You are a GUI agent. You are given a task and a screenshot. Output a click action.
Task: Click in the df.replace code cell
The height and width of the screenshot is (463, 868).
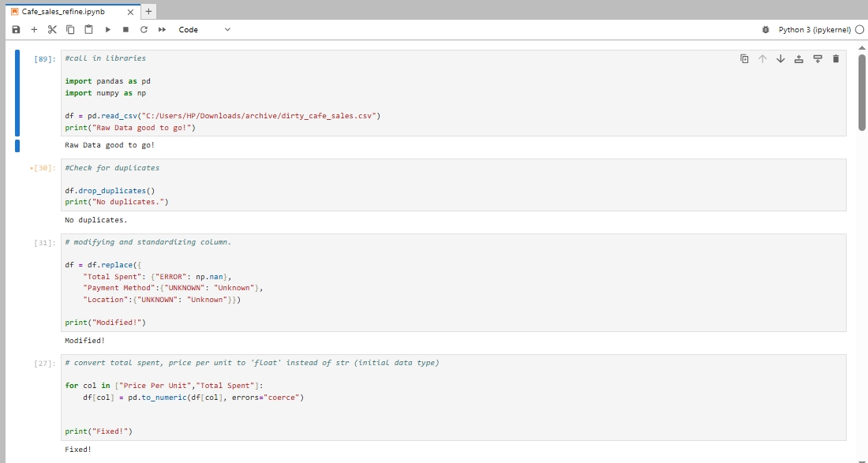[x=454, y=282]
